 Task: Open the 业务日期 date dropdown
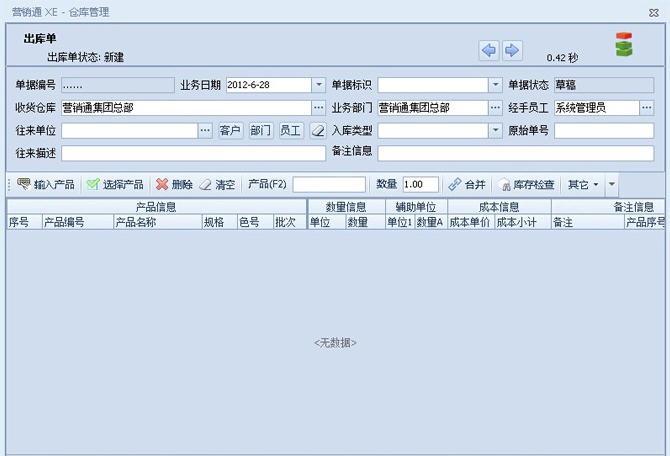tap(318, 85)
